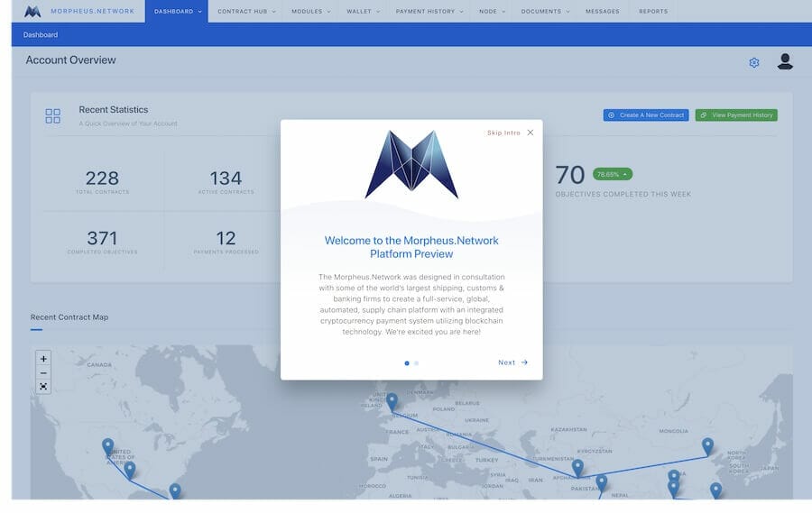Open the Messages menu item
Viewport: 812px width, 513px height.
point(602,12)
